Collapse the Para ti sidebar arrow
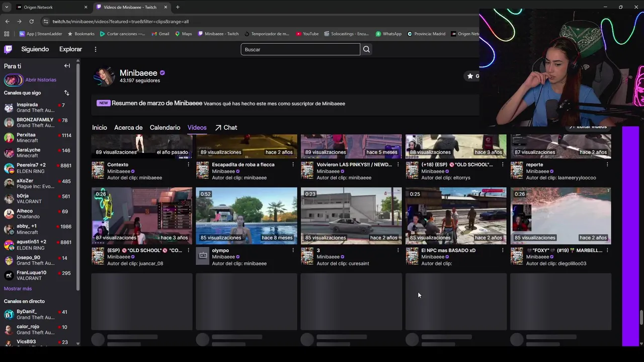 [x=67, y=66]
